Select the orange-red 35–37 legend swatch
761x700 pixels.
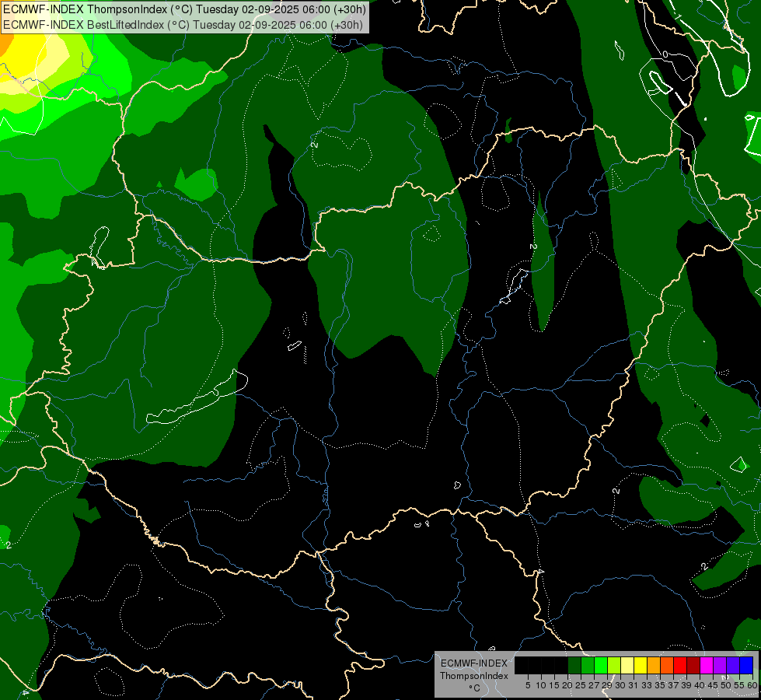click(x=667, y=665)
